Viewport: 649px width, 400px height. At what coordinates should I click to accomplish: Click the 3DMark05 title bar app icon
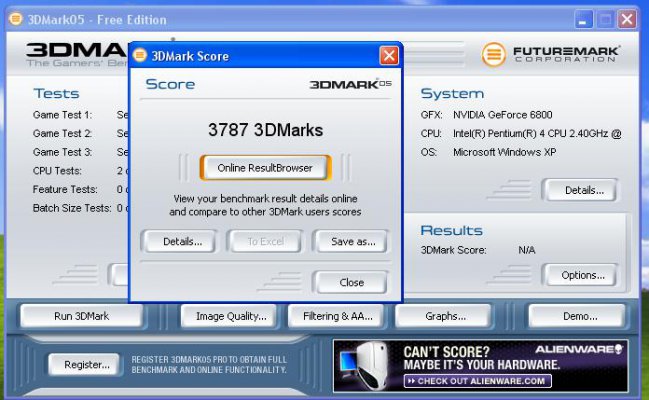16,19
